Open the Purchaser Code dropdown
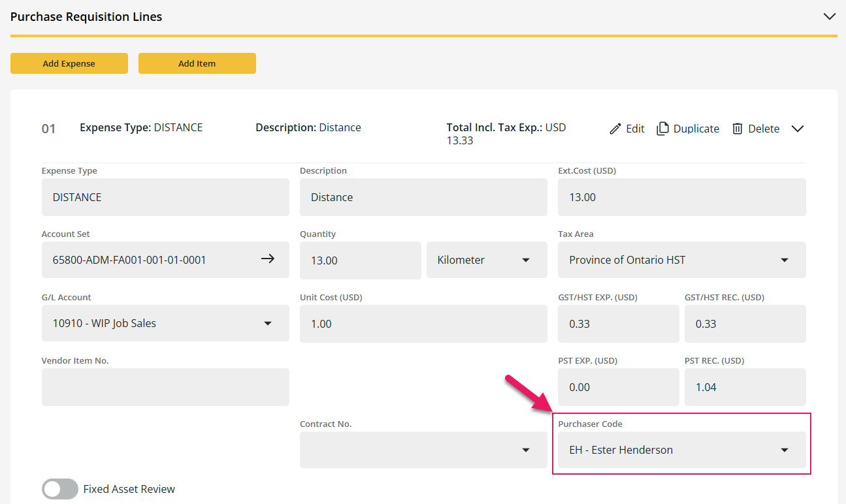846x504 pixels. coord(682,450)
